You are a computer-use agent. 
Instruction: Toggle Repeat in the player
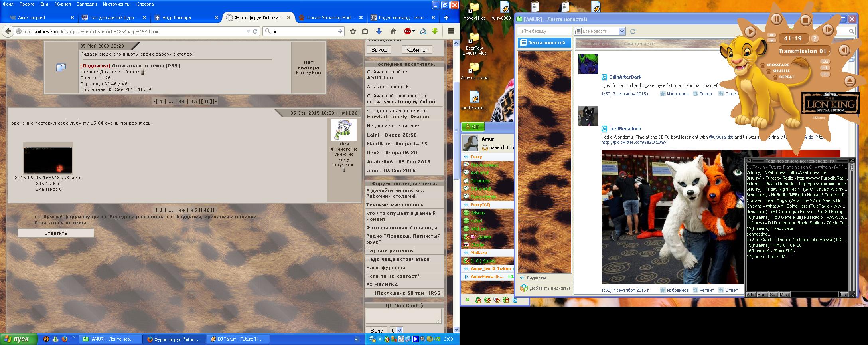(786, 77)
